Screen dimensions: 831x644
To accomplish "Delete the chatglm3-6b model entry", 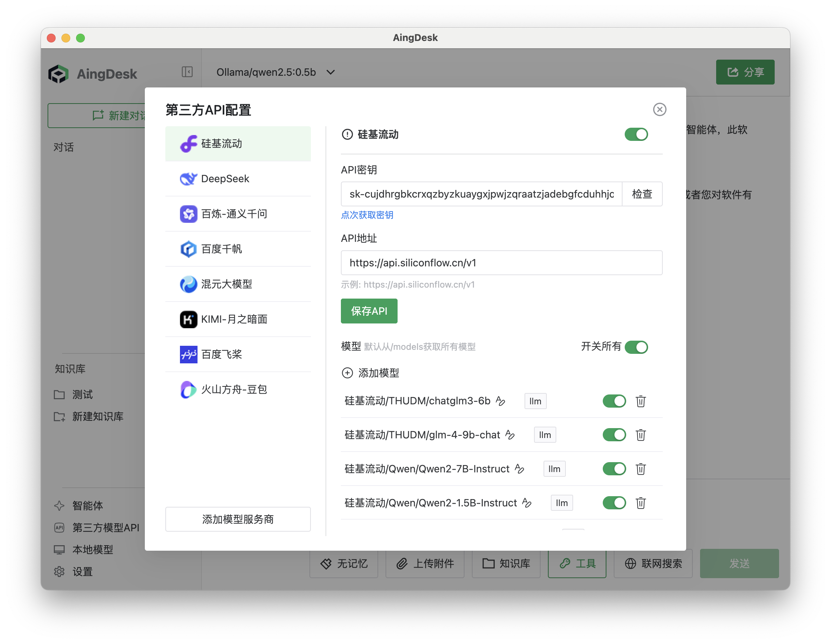I will [640, 401].
